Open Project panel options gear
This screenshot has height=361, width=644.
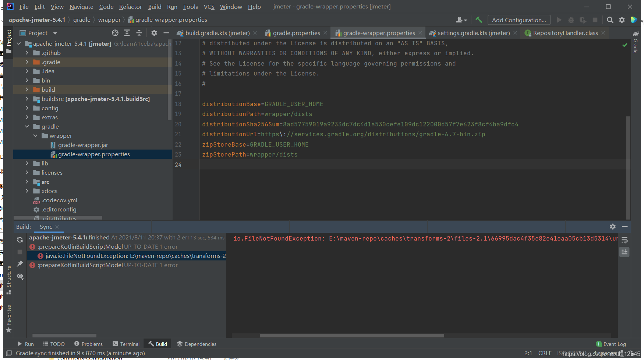pyautogui.click(x=154, y=33)
